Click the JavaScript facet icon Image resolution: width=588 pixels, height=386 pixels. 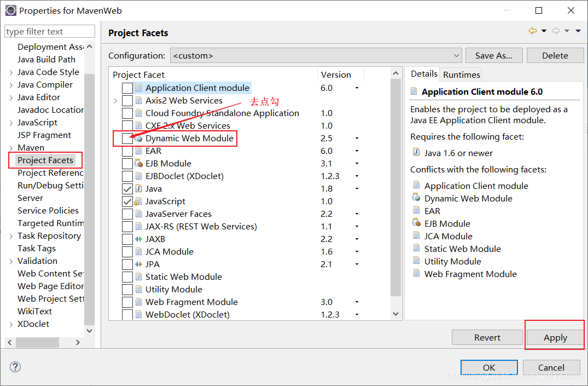pyautogui.click(x=139, y=201)
